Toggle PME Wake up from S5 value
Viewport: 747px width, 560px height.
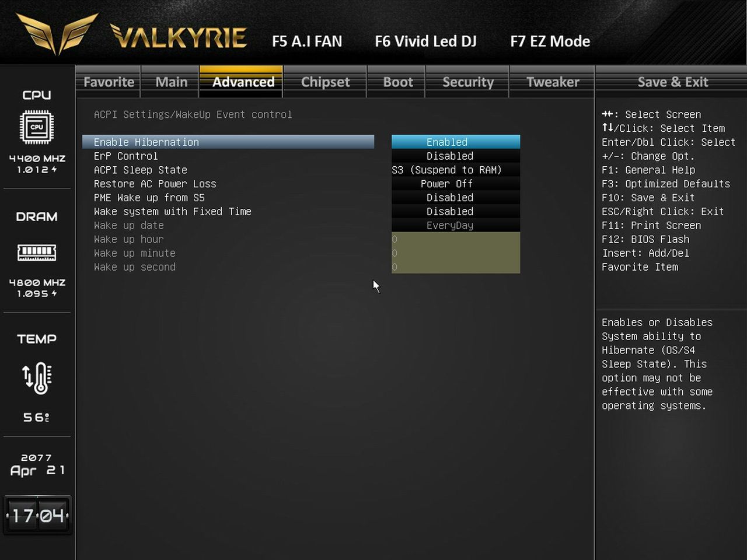[x=456, y=198]
